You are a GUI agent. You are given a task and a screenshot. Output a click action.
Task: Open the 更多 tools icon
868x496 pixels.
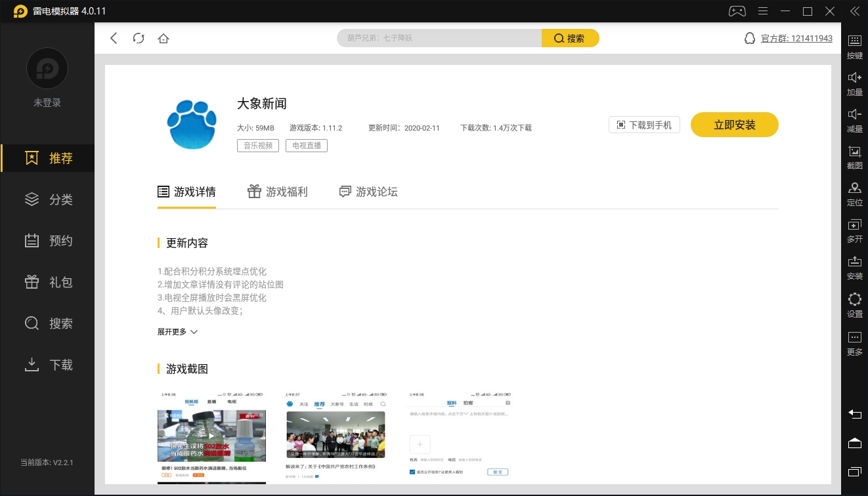coord(855,343)
